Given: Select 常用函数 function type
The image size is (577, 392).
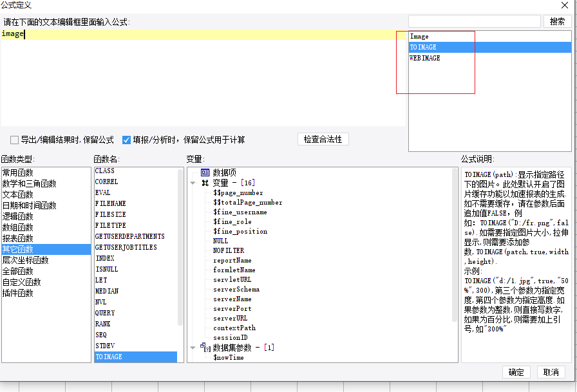Looking at the screenshot, I should point(46,173).
